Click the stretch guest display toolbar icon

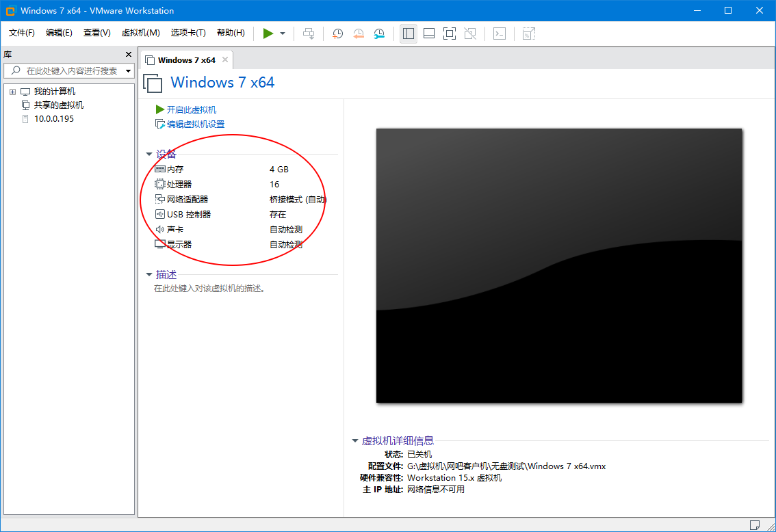pyautogui.click(x=528, y=34)
